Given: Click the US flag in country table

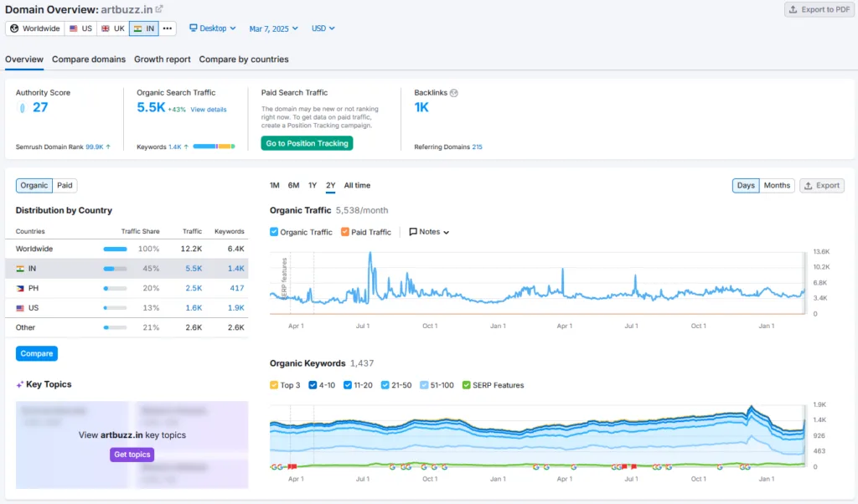Looking at the screenshot, I should 20,308.
